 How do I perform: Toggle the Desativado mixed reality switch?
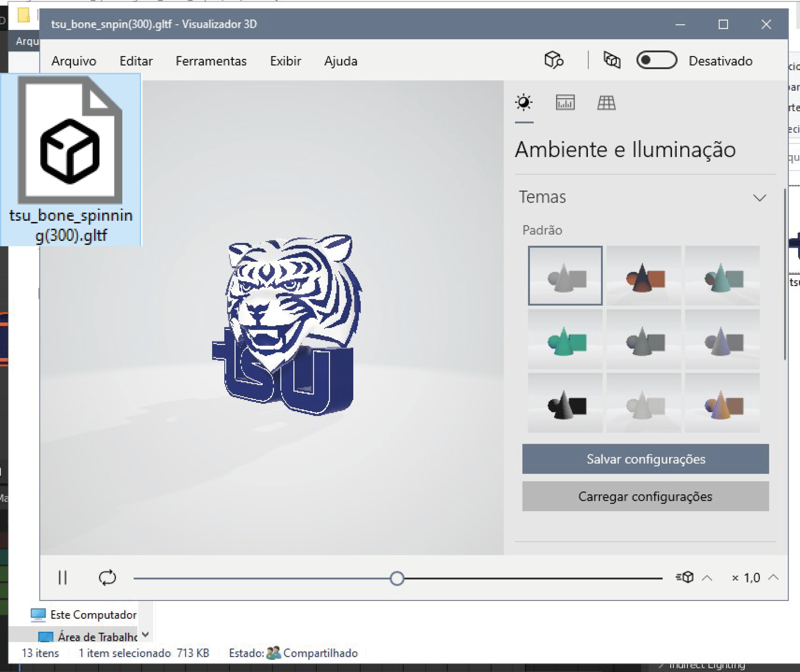656,60
